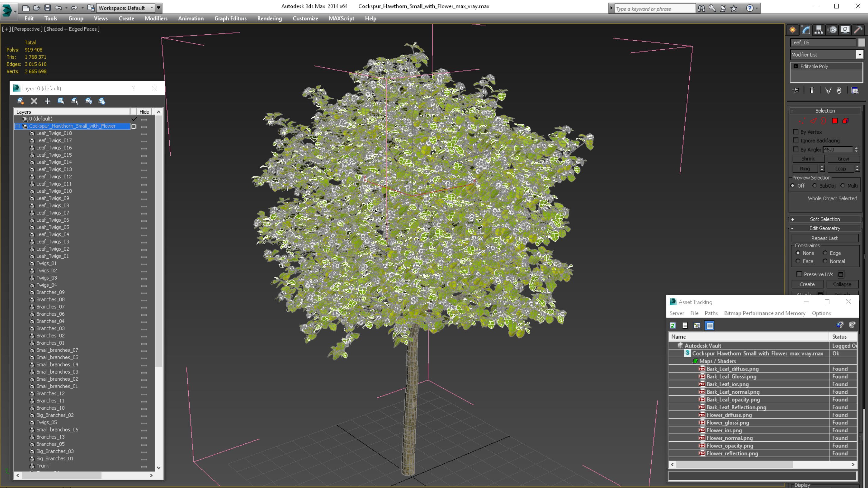Click Asset Tracking horizontal scrollbar
The width and height of the screenshot is (868, 488).
(x=734, y=465)
